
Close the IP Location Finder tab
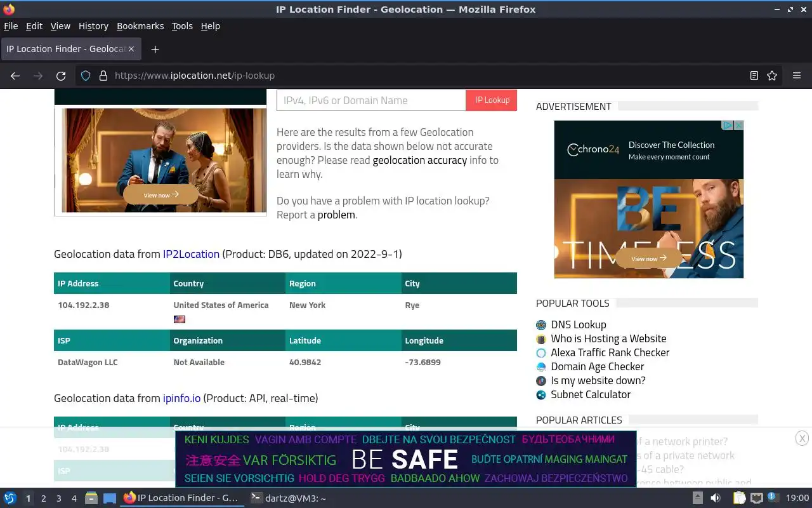pos(131,49)
